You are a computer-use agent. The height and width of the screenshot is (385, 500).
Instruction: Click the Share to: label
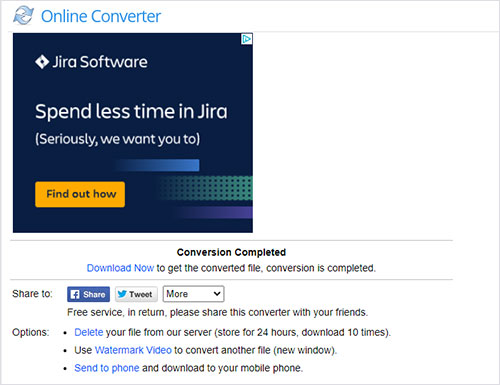pyautogui.click(x=32, y=294)
